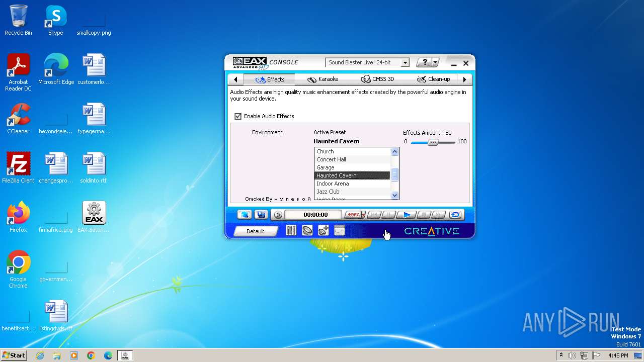Open the Firefox desktop shortcut

(18, 217)
